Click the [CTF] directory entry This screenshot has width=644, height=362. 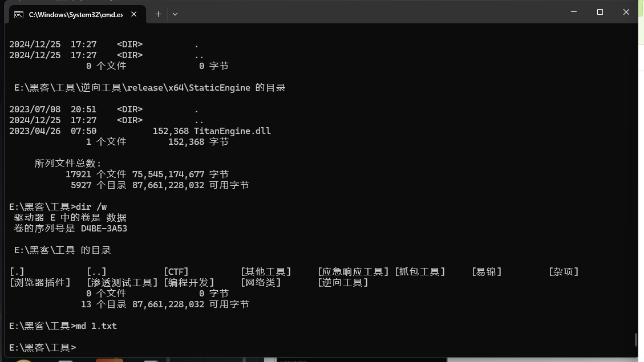tap(176, 272)
